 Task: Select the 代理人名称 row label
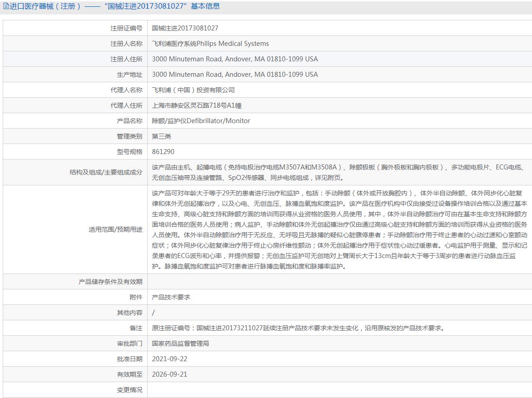[x=126, y=90]
